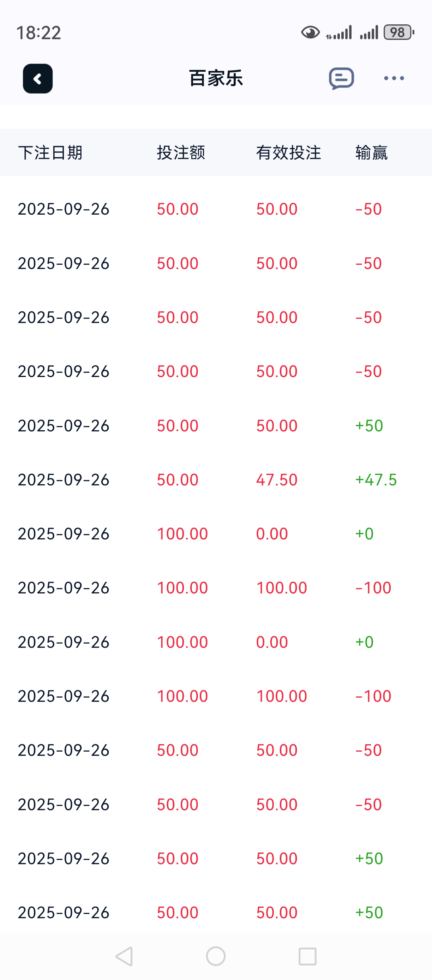The width and height of the screenshot is (432, 980).
Task: Tap the 投注额 column header
Action: 181,153
